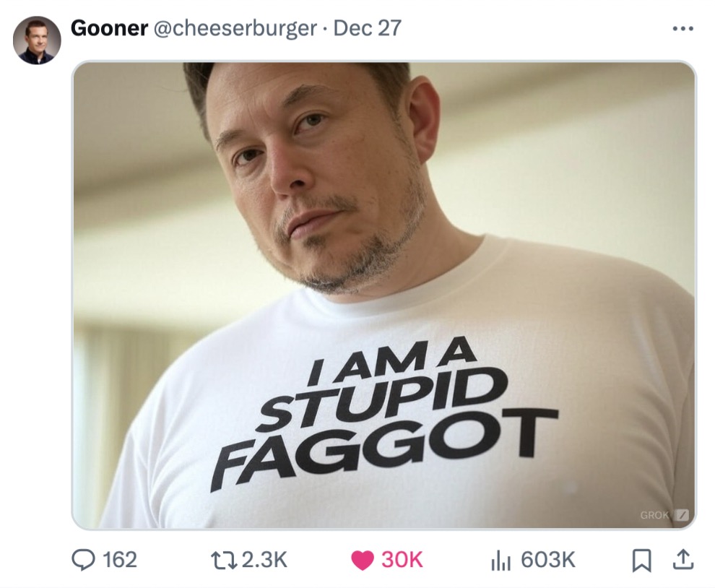Open the three-dot more options menu

coord(682,29)
